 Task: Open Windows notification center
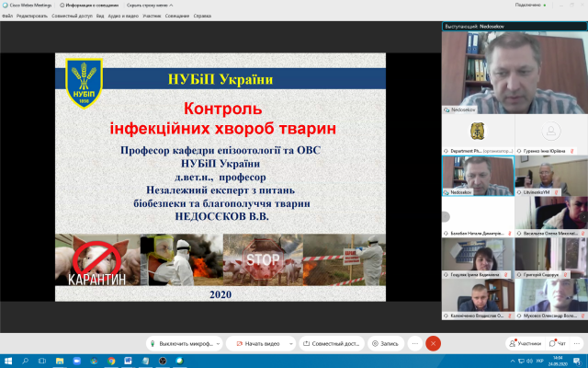click(x=577, y=362)
